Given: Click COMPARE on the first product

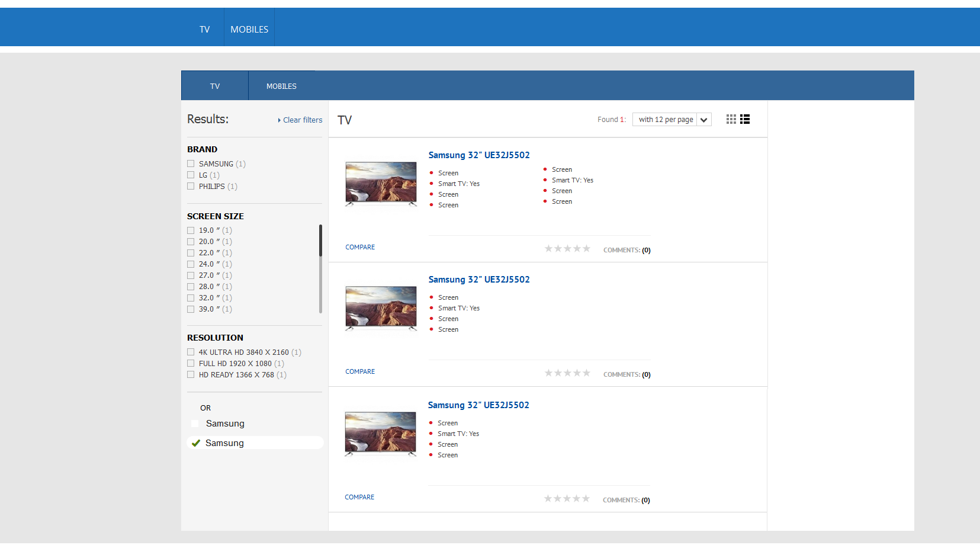Looking at the screenshot, I should (360, 247).
